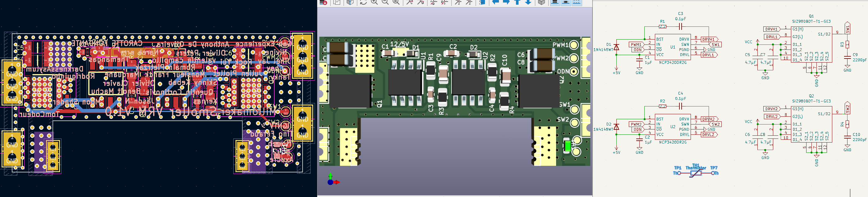The width and height of the screenshot is (868, 197).
Task: Select D2 1N4148WT diode symbol
Action: 616,126
